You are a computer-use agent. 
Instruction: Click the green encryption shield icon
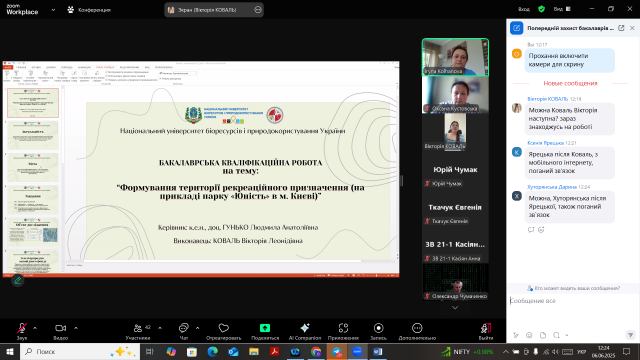tap(542, 9)
